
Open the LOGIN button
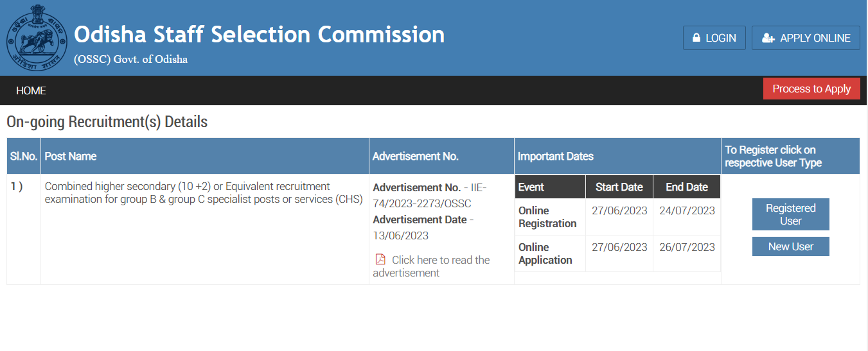714,38
